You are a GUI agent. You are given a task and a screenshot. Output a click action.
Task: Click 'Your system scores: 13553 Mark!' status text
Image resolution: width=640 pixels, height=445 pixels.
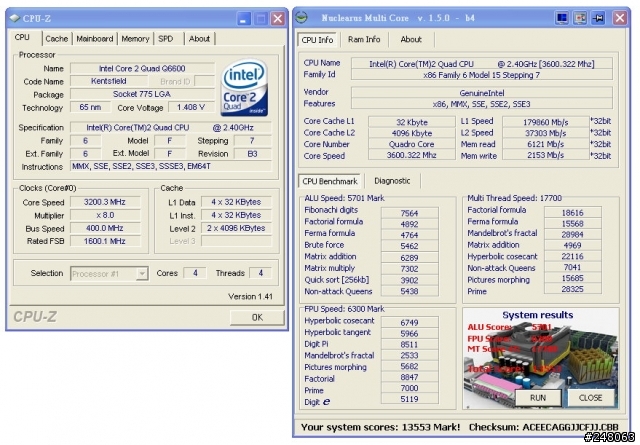(380, 427)
